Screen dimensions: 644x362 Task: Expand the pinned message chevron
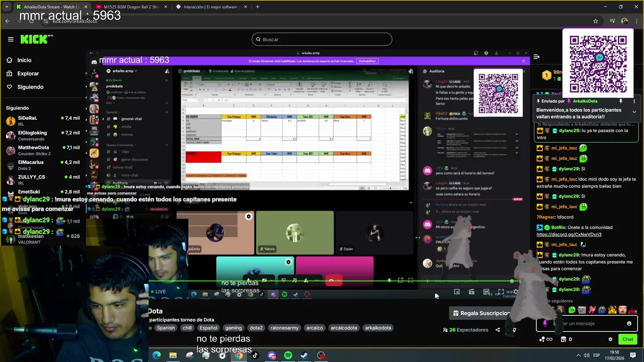pos(634,112)
